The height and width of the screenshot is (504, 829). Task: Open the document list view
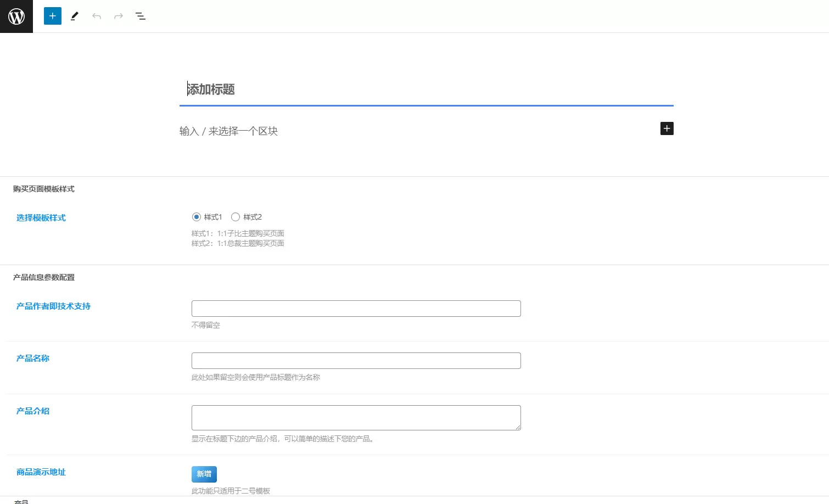click(141, 16)
